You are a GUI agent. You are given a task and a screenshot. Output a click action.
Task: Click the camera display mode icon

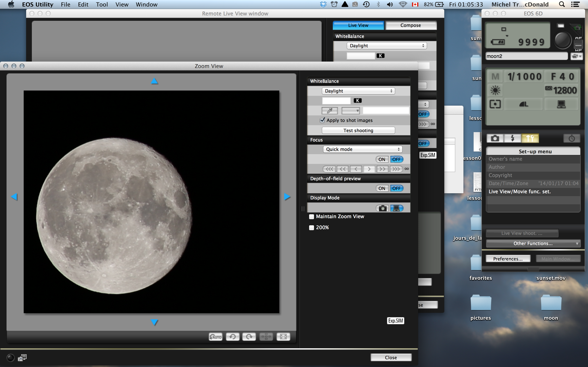coord(382,208)
